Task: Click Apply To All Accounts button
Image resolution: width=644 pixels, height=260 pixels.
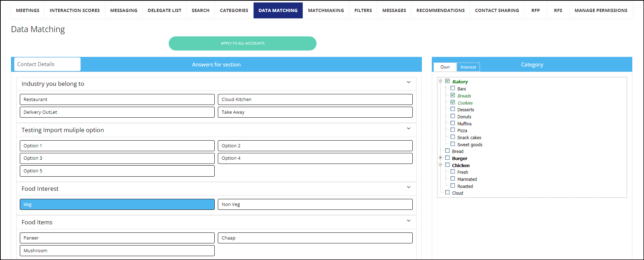Action: (242, 43)
